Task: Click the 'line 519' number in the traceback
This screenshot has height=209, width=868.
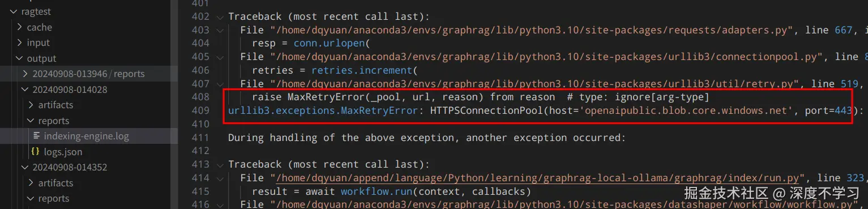Action: coord(835,84)
